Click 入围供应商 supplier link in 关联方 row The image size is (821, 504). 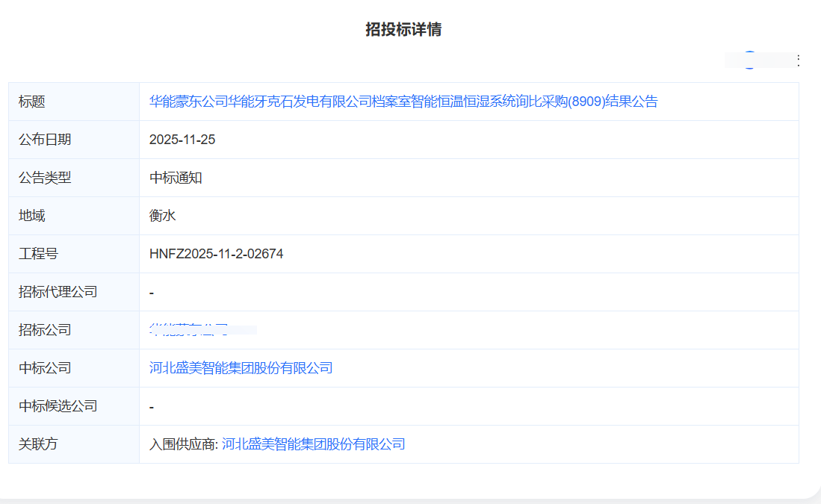pos(314,444)
